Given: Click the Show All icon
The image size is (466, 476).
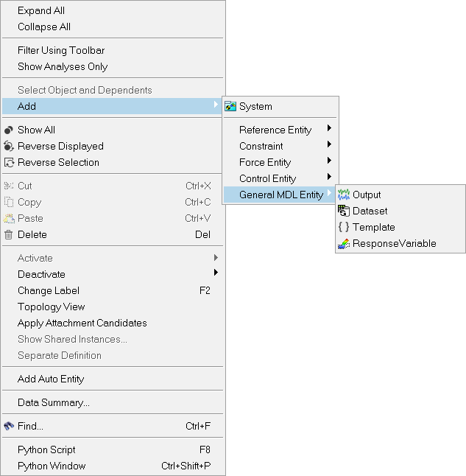Looking at the screenshot, I should coord(9,130).
